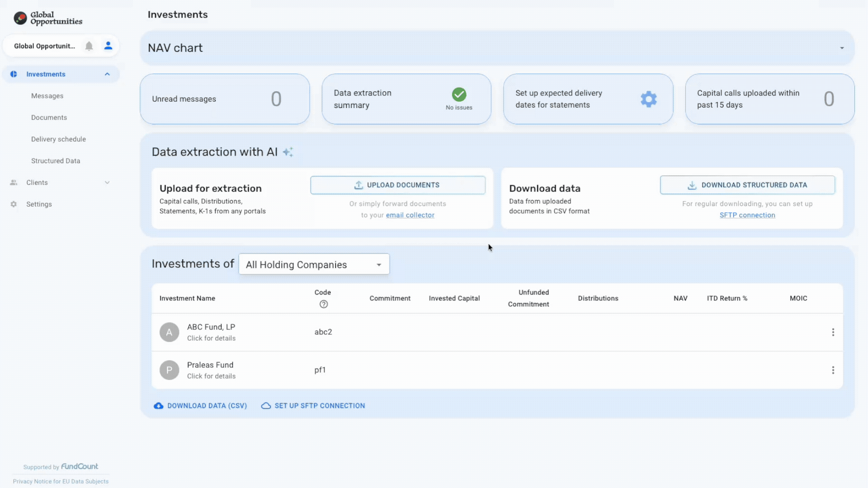The height and width of the screenshot is (488, 868).
Task: Click the gear icon for delivery dates
Action: tap(648, 99)
